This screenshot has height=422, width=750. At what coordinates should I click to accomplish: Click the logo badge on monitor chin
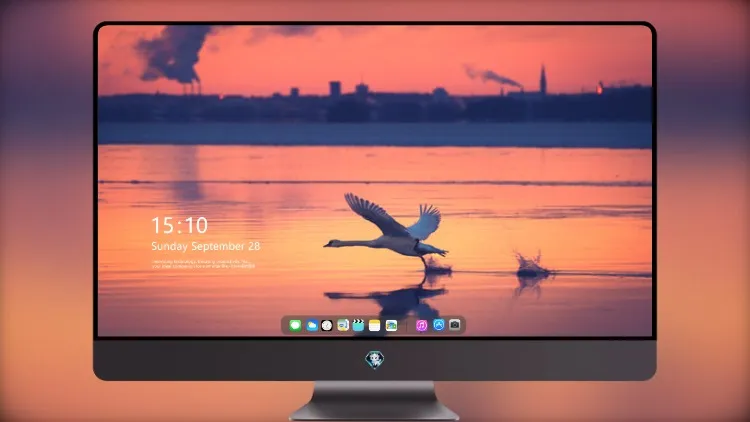point(375,360)
